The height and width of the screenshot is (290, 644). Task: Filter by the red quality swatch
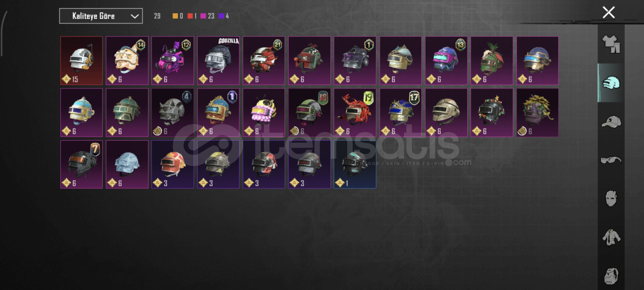(190, 16)
